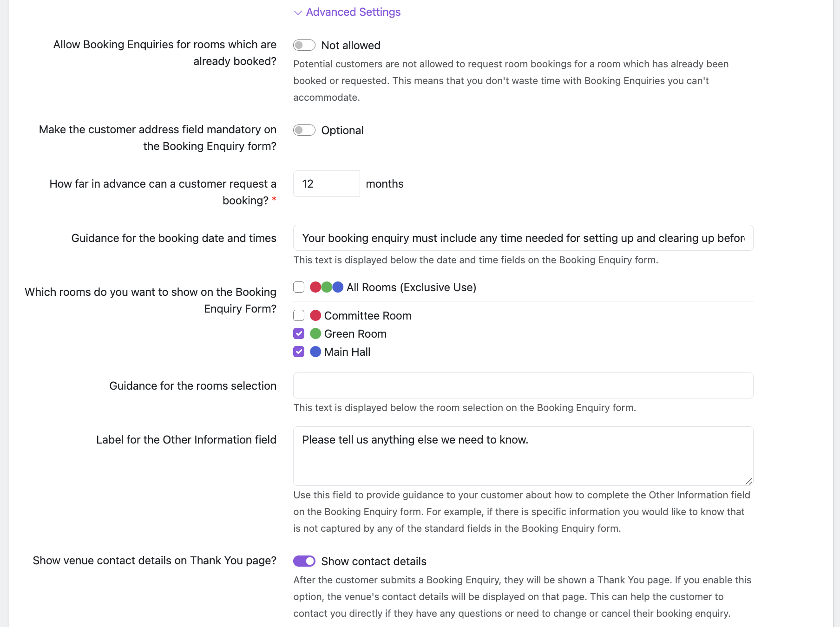Screen dimensions: 840x627
Task: Check the All Rooms (Exclusive Use) checkbox
Action: (299, 287)
